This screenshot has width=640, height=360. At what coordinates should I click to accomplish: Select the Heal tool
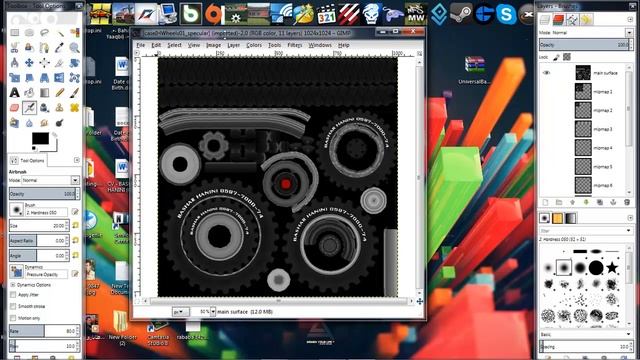tap(74, 108)
